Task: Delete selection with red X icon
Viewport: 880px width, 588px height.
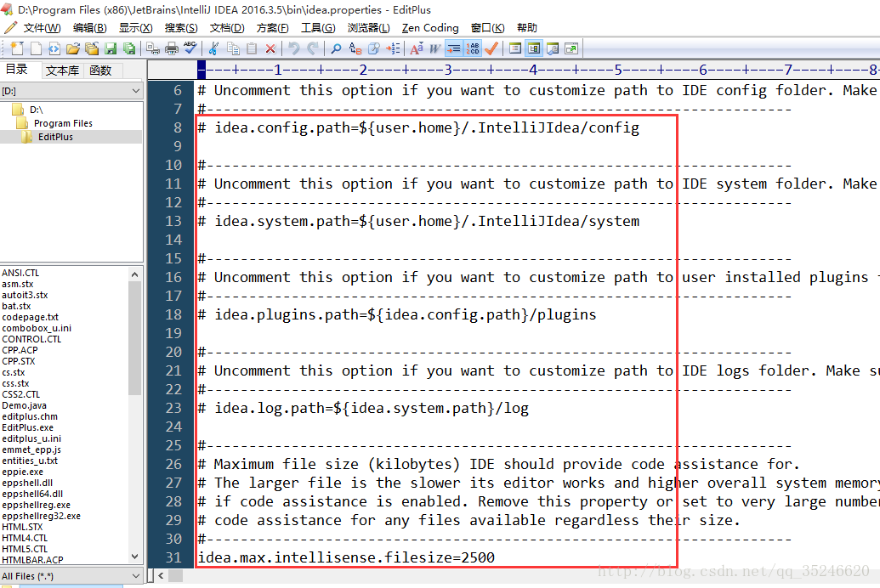Action: [x=270, y=48]
